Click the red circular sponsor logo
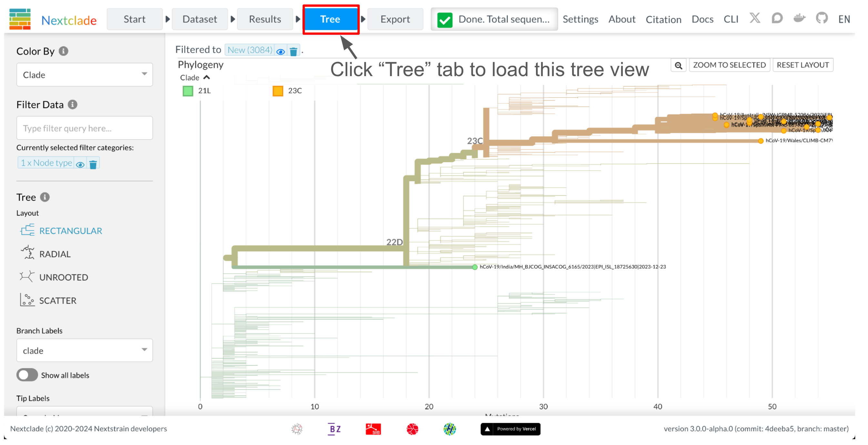 pos(412,429)
